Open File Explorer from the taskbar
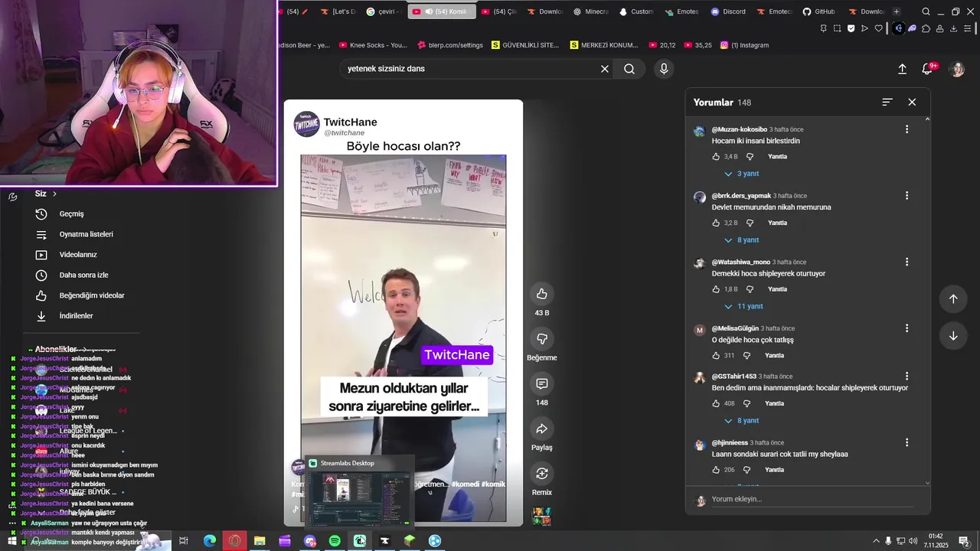Viewport: 980px width, 551px height. (260, 541)
